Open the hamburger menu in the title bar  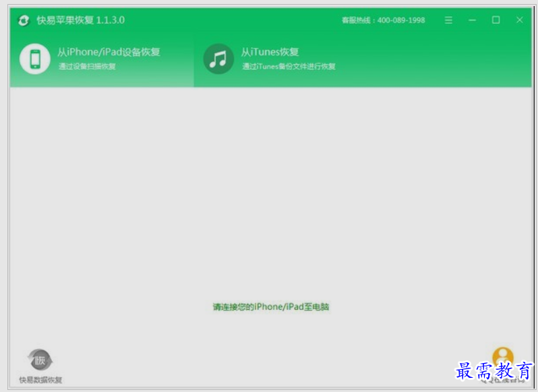(448, 20)
